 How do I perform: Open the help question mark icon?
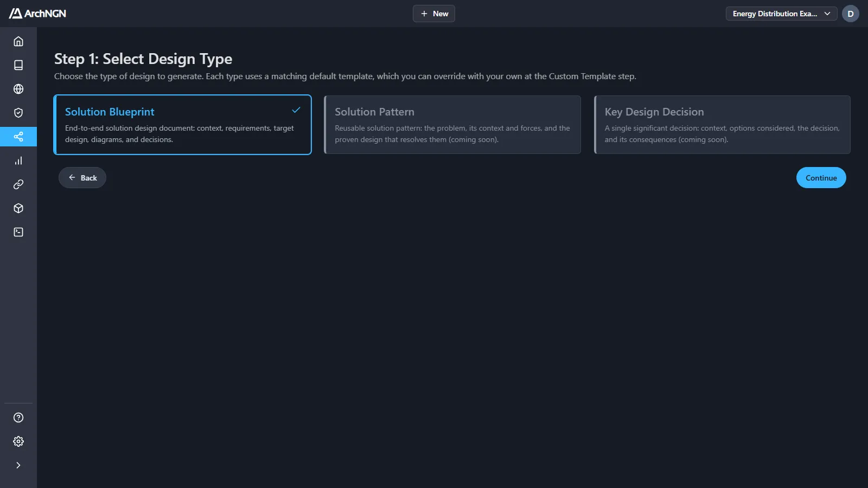point(18,418)
